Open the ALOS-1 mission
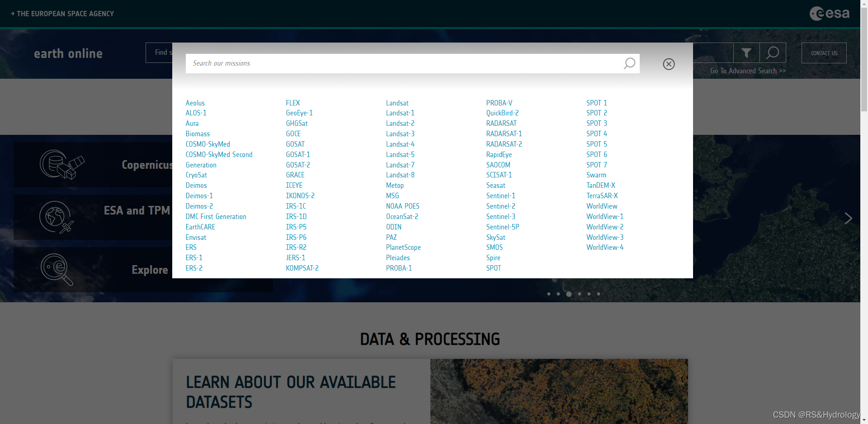This screenshot has width=868, height=424. coord(196,113)
